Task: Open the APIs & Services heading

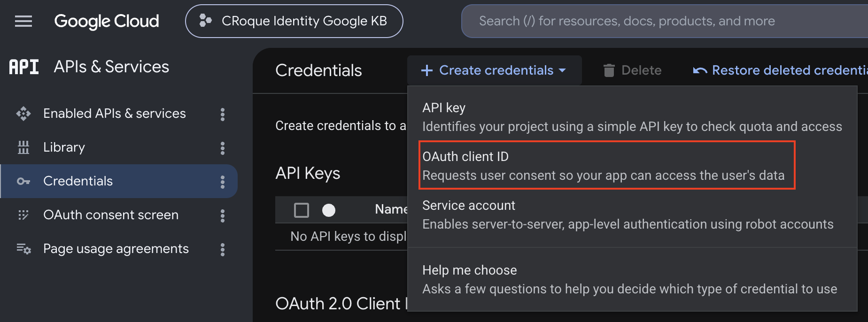Action: pos(111,67)
